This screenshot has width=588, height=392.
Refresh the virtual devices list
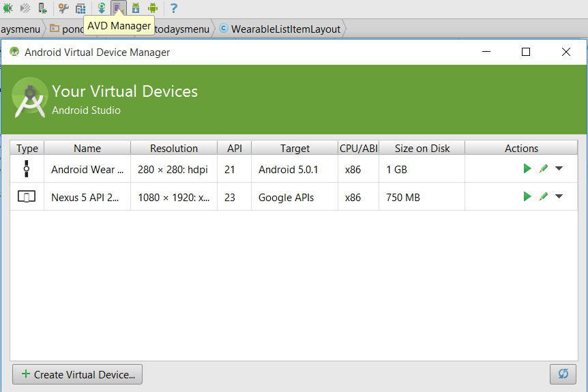point(563,374)
